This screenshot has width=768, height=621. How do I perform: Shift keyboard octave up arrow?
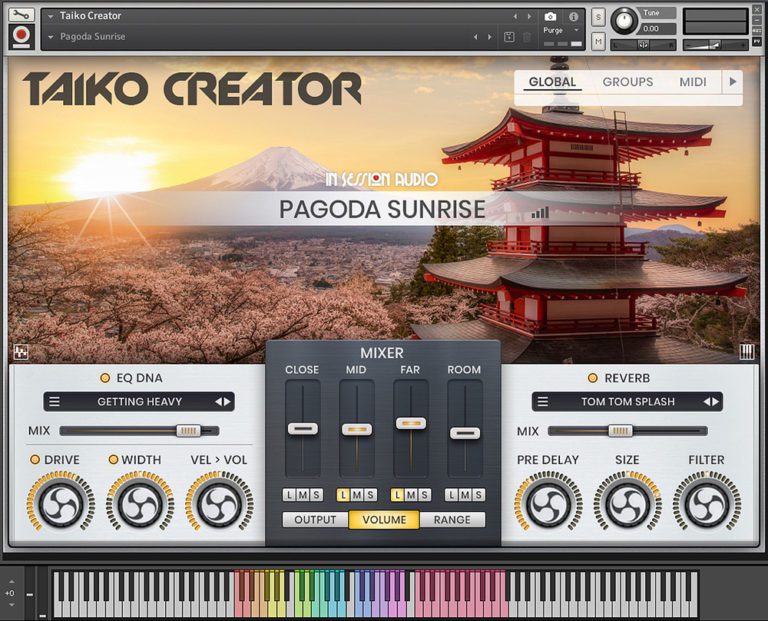(12, 581)
